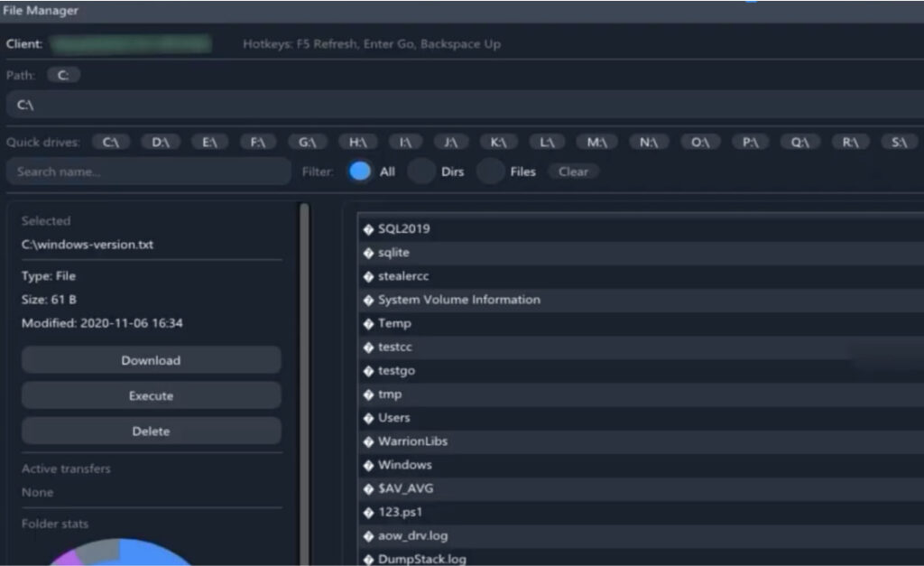
Task: Click the stealercc folder icon
Action: click(x=367, y=276)
